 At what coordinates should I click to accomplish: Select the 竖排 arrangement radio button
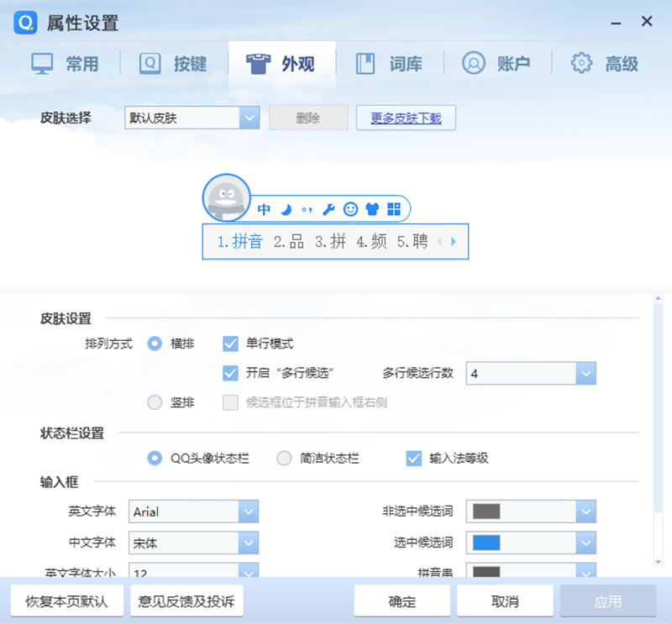[155, 401]
